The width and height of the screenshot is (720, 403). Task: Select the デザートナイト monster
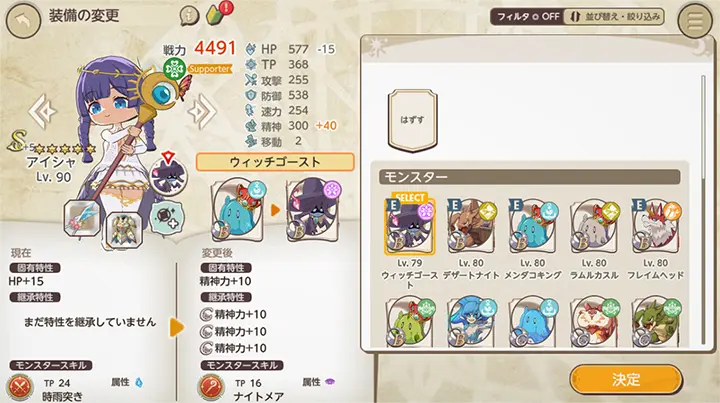(471, 240)
